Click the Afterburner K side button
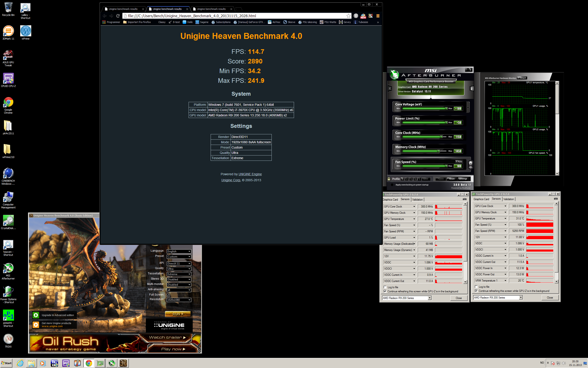 point(390,88)
